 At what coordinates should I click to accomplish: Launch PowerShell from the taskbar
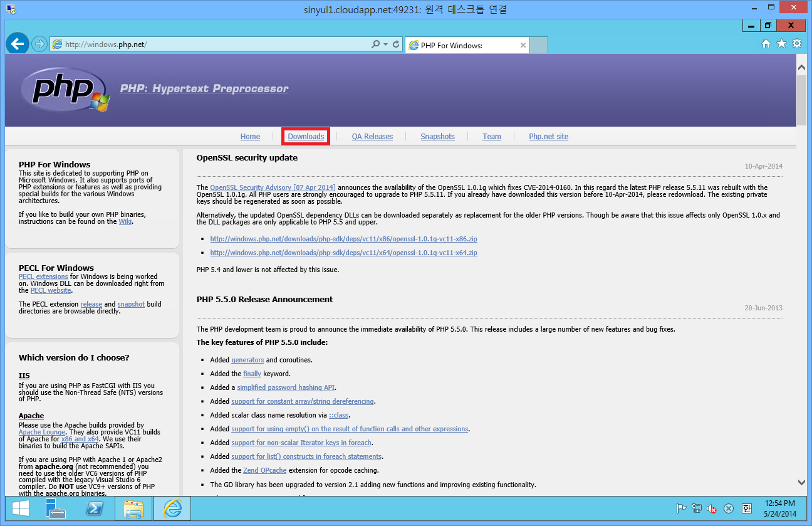pos(95,508)
